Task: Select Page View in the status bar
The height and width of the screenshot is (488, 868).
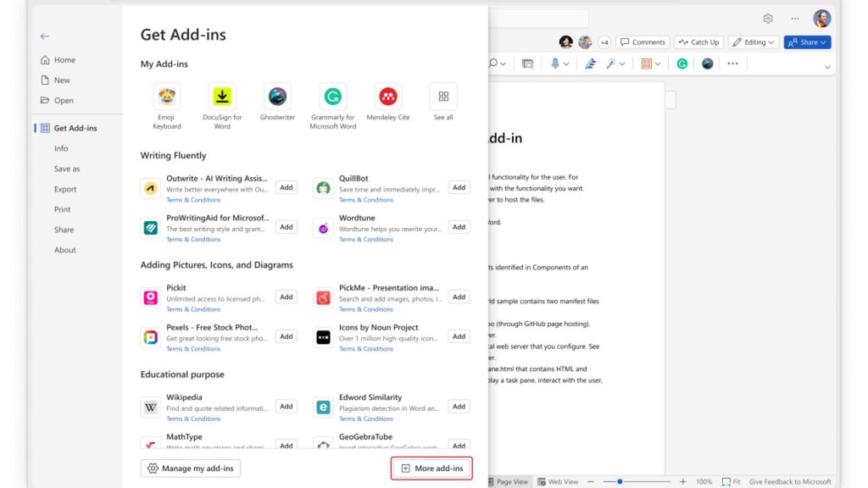Action: 512,480
